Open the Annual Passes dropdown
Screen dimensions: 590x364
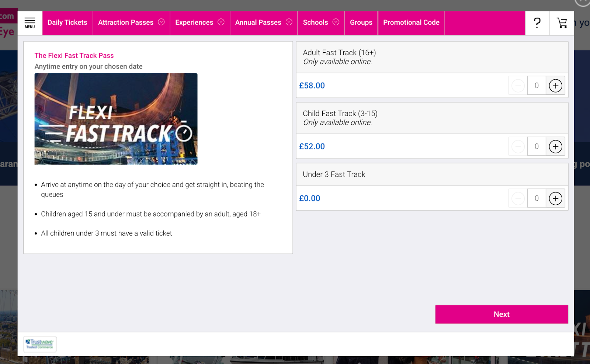coord(289,22)
